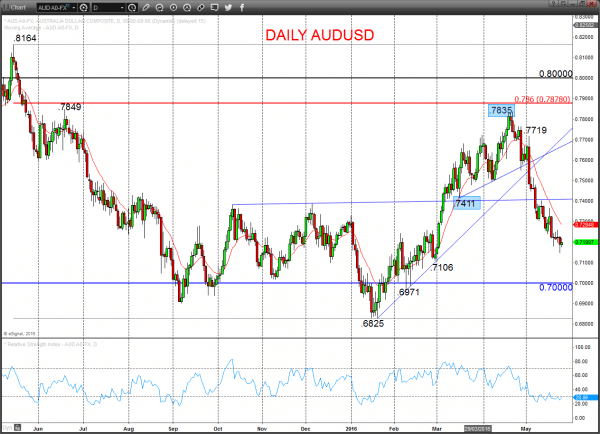Click the question mark help icon
This screenshot has height=434, width=600.
click(x=554, y=3)
